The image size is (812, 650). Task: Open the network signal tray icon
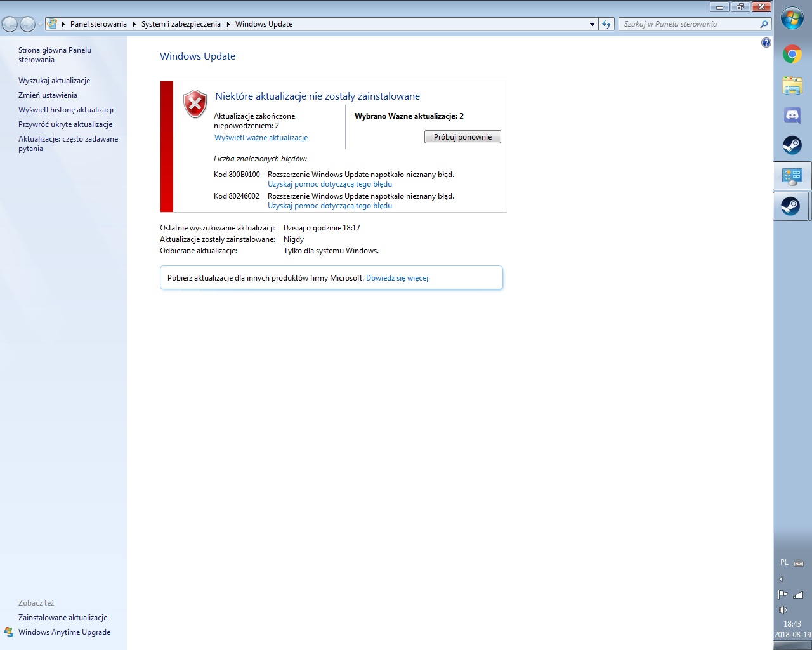[x=799, y=595]
